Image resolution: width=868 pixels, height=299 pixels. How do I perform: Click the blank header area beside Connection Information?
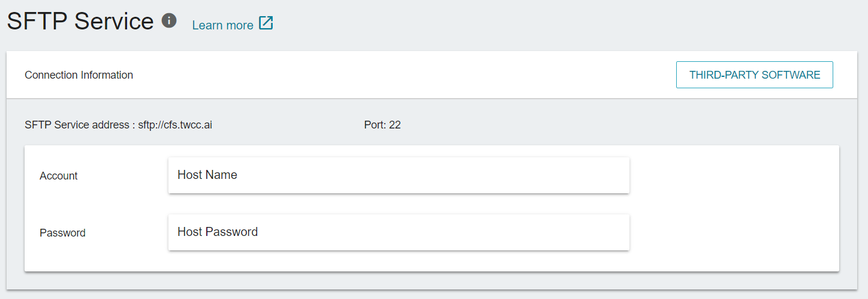402,75
